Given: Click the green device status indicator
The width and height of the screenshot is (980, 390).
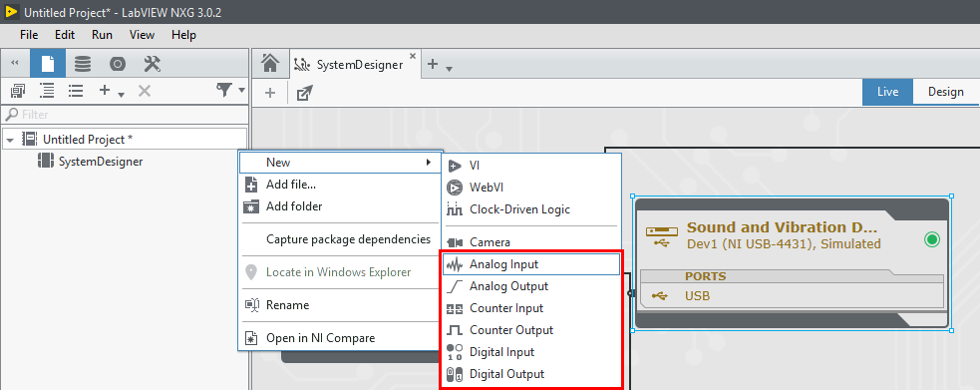Looking at the screenshot, I should click(932, 239).
